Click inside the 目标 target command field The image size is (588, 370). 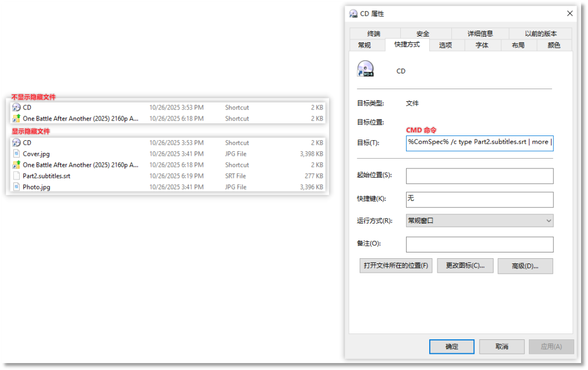coord(479,143)
